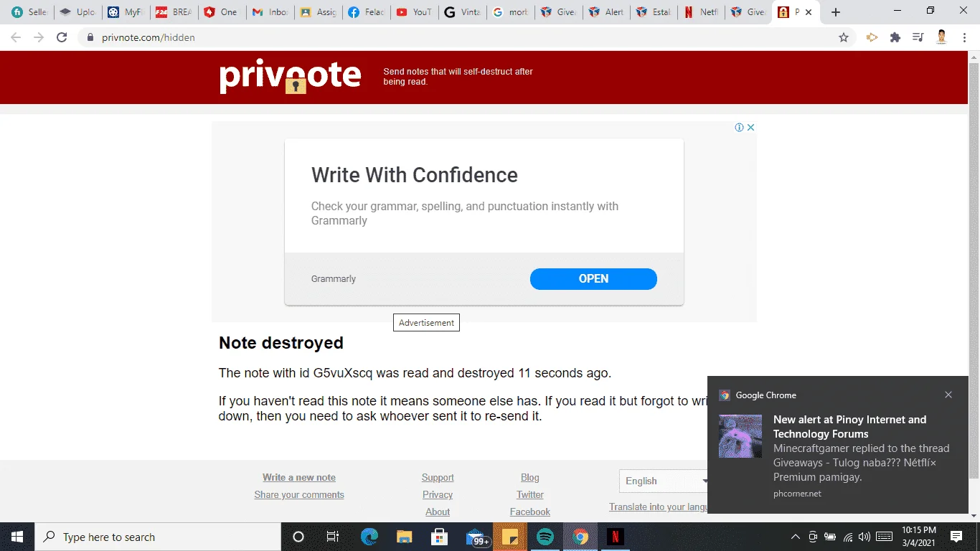Click the Note destroyed heading

(281, 343)
